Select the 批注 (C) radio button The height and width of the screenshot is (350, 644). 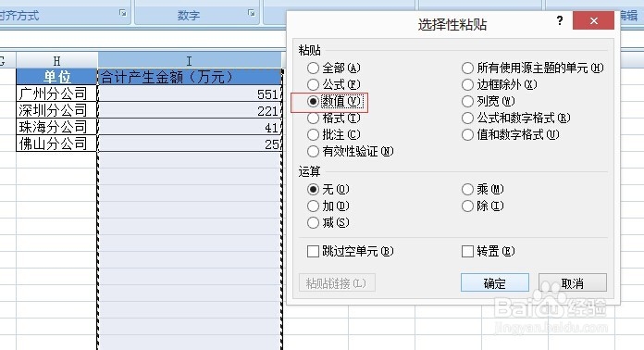[333, 135]
